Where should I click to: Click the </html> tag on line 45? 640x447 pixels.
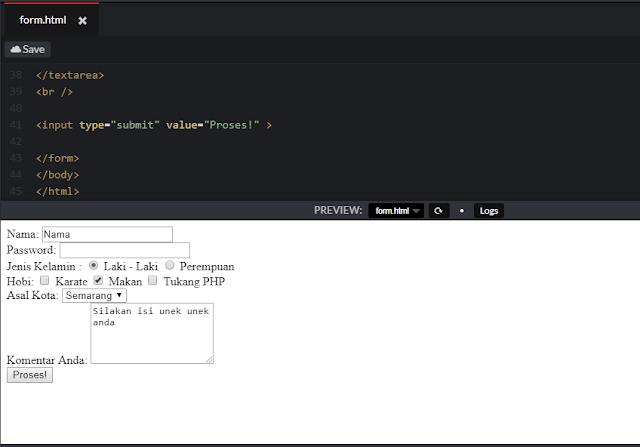coord(58,191)
